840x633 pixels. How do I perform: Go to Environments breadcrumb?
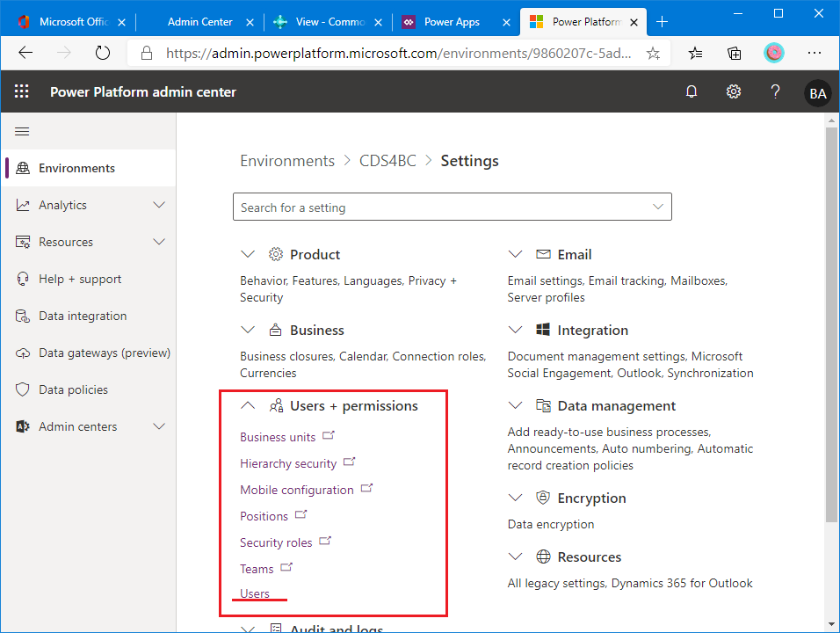tap(287, 161)
